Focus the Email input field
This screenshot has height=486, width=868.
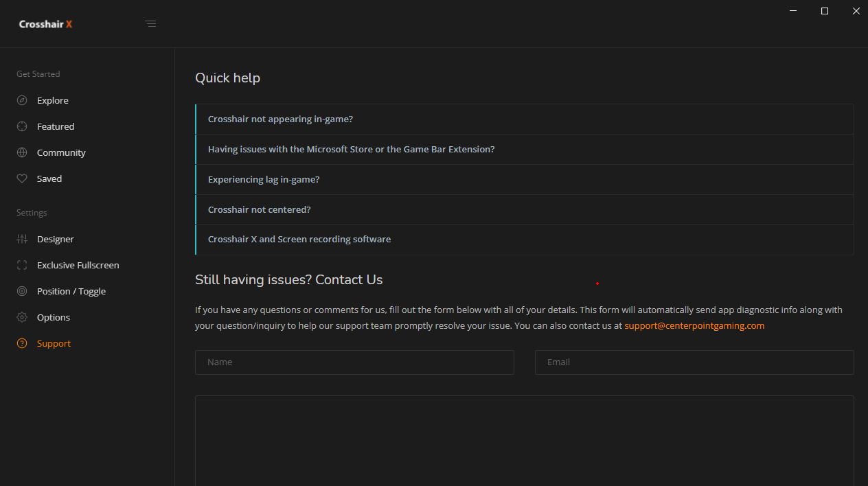(694, 362)
